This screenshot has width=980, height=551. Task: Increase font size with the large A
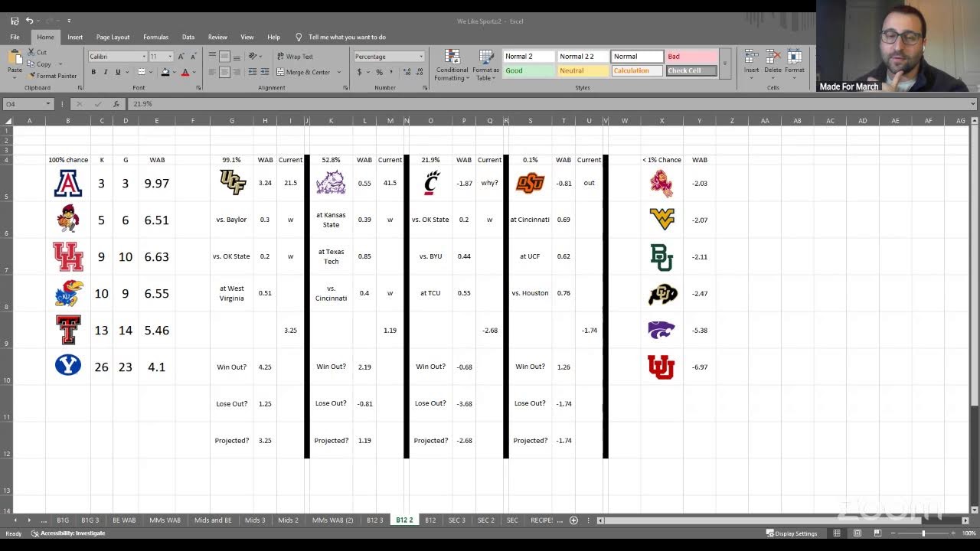(181, 57)
